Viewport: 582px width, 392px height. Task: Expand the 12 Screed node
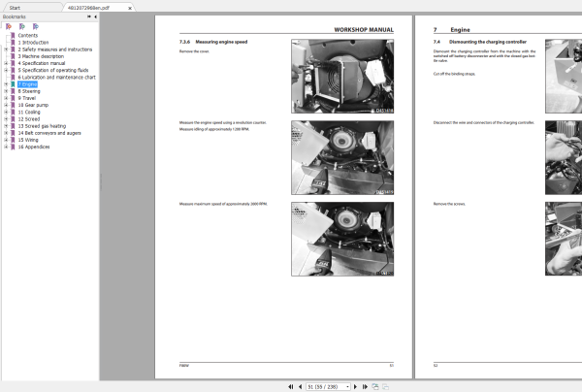point(6,119)
